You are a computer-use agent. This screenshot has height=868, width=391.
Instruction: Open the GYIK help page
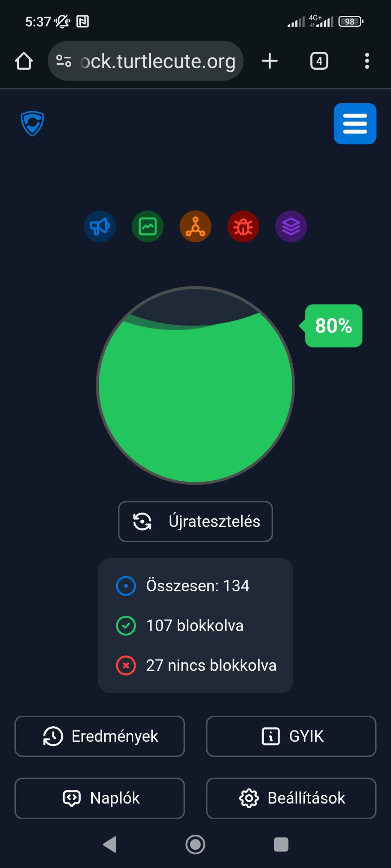click(291, 736)
